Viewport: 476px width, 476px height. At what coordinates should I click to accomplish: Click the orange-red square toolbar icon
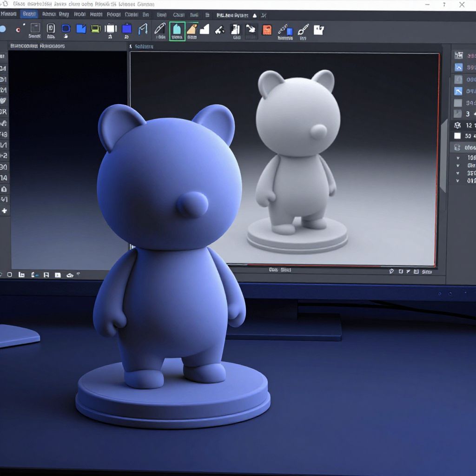(x=267, y=30)
